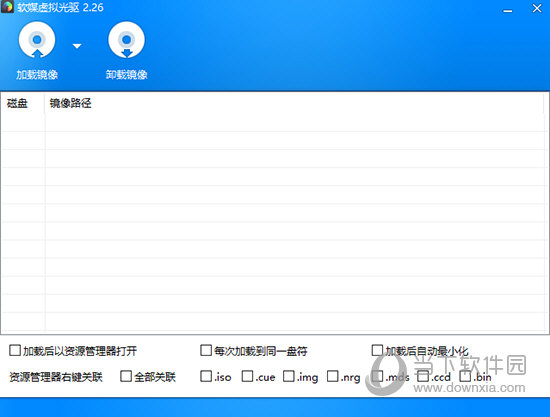
Task: Tick the .nrg association checkbox
Action: click(x=333, y=376)
